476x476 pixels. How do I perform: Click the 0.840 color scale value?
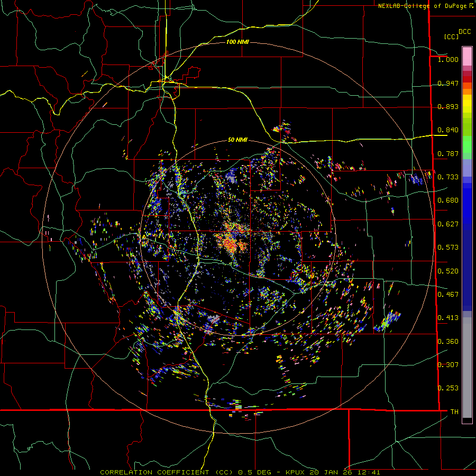(x=448, y=130)
